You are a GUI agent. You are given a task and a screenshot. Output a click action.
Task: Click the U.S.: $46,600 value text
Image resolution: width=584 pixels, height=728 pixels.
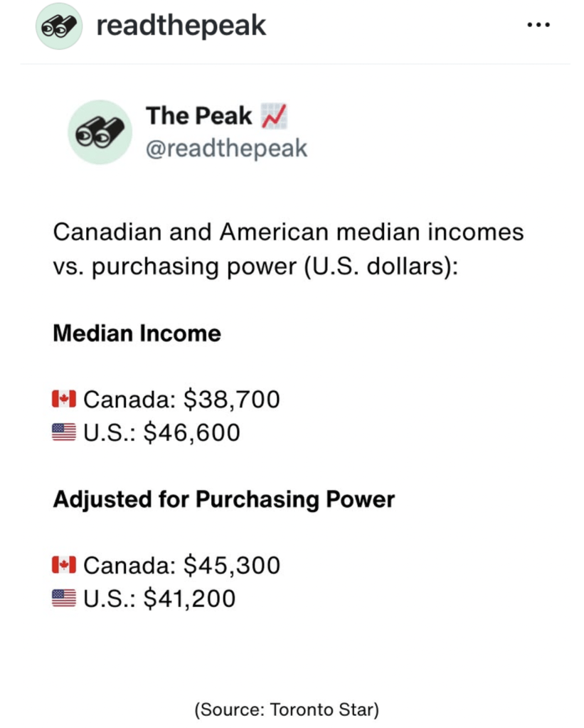[x=161, y=432]
